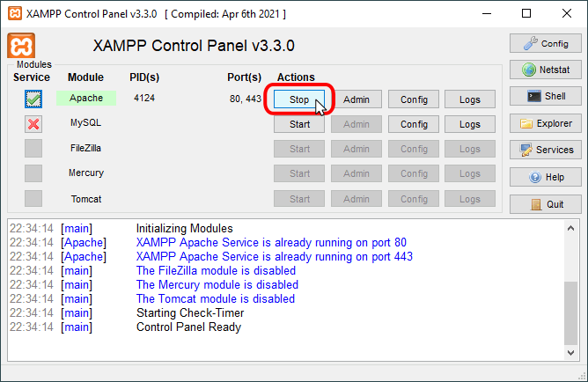
Task: Minimize the XAMPP Control Panel window
Action: [x=487, y=13]
